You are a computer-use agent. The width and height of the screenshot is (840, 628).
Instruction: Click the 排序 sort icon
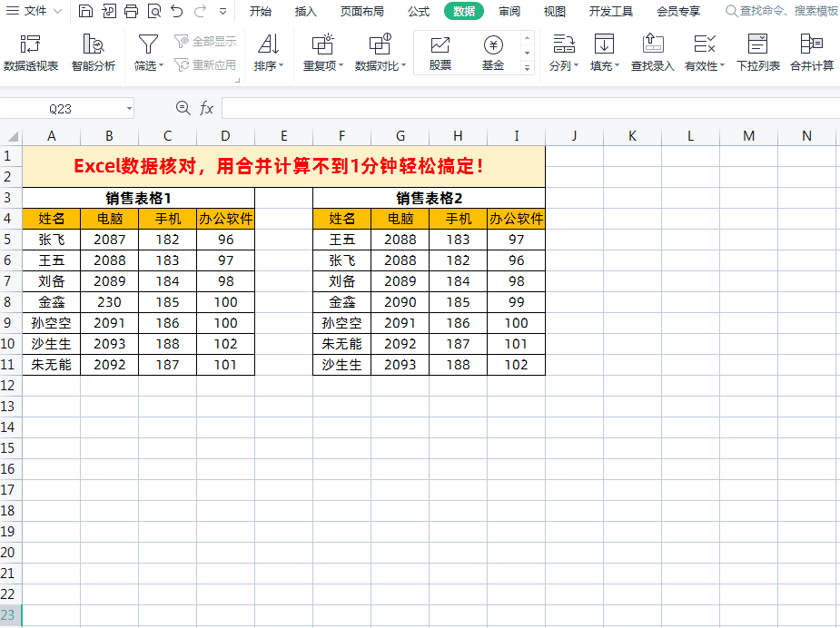click(269, 44)
